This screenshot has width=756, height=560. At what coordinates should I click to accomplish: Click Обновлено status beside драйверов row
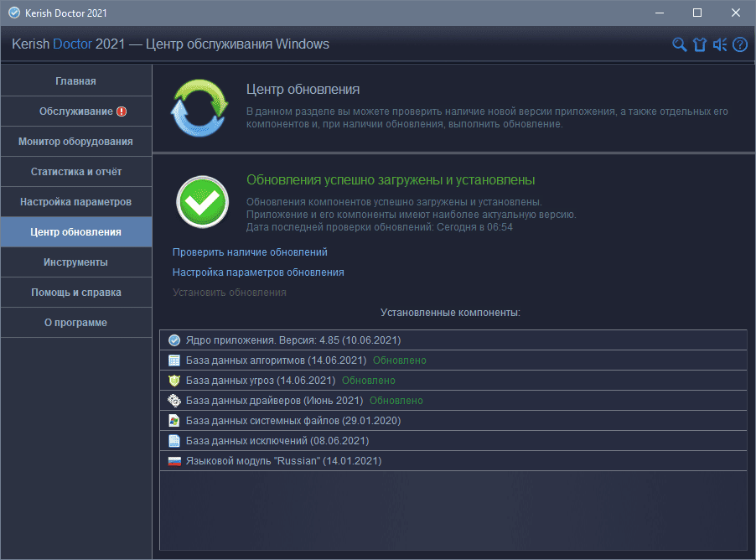pyautogui.click(x=396, y=401)
